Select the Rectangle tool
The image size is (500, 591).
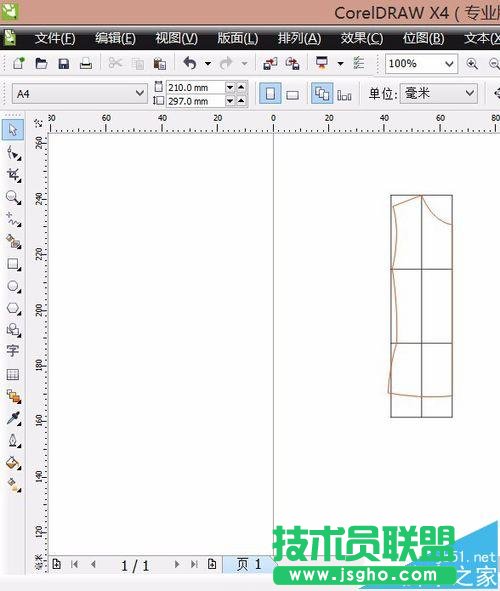coord(14,264)
